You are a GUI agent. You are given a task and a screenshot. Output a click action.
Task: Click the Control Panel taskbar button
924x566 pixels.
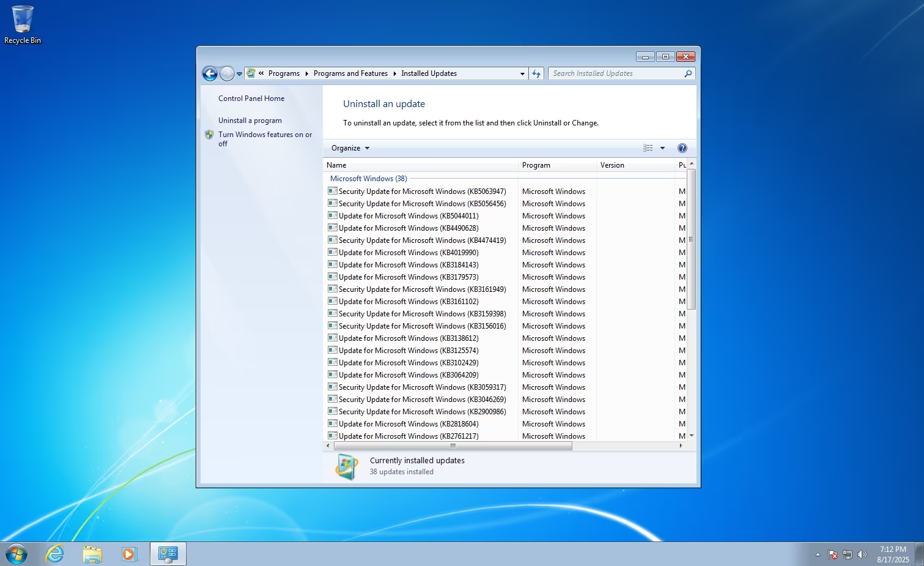coord(168,554)
